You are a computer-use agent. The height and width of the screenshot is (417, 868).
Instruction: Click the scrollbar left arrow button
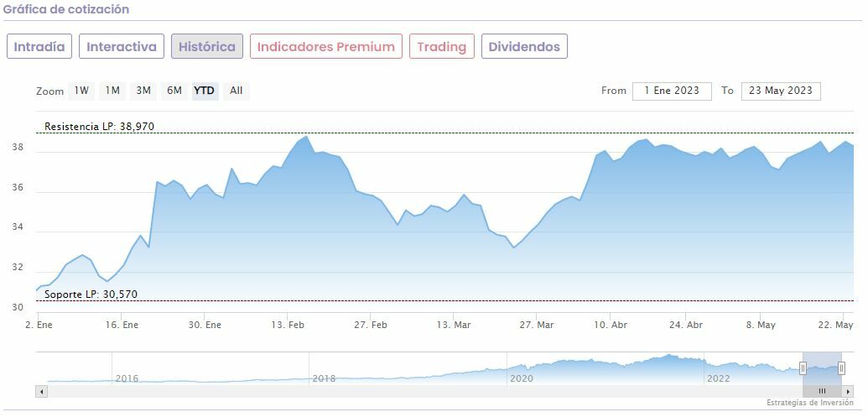41,391
